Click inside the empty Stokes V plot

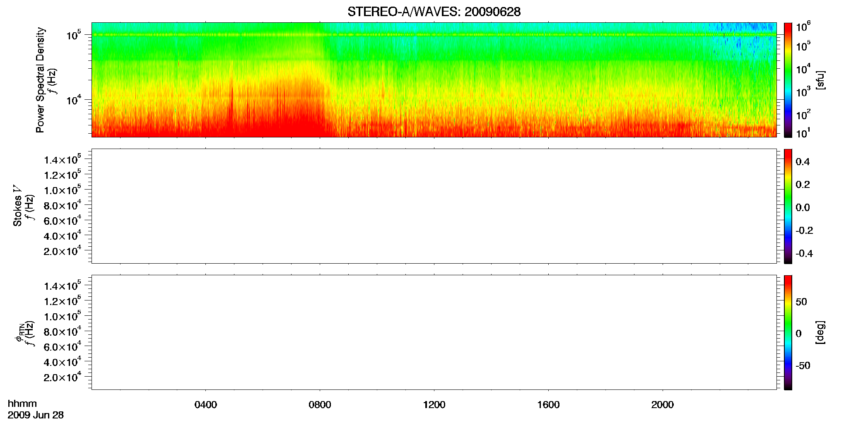(x=434, y=206)
